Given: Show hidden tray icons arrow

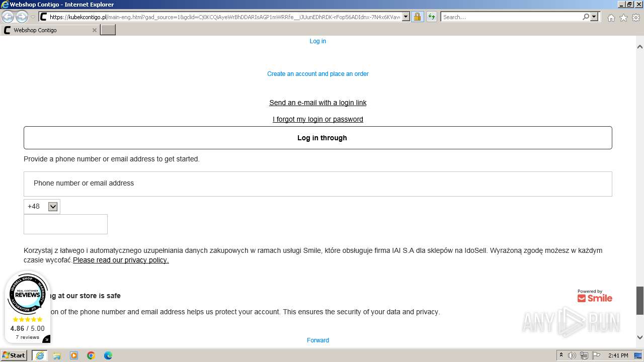Looking at the screenshot, I should [x=561, y=355].
